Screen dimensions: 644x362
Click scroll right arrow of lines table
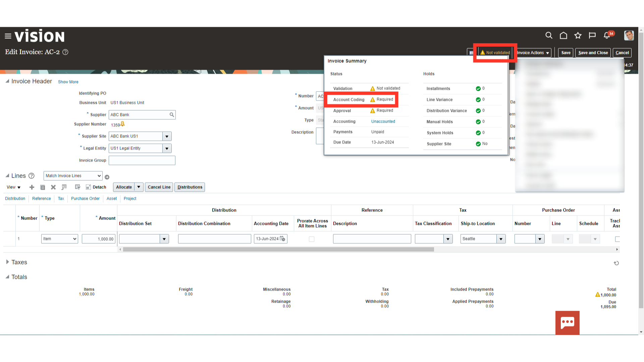click(617, 249)
